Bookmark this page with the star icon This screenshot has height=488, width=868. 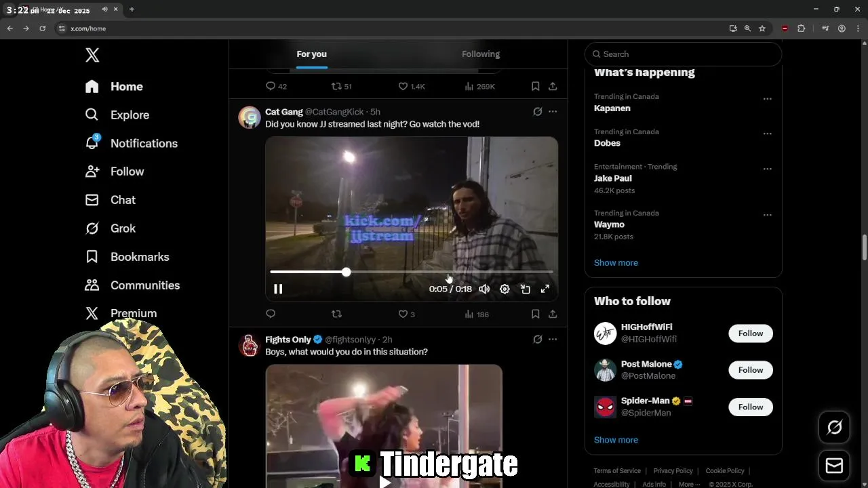point(762,28)
